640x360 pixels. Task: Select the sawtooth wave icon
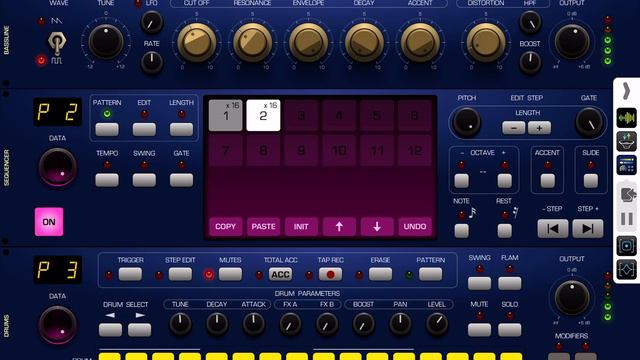point(57,20)
